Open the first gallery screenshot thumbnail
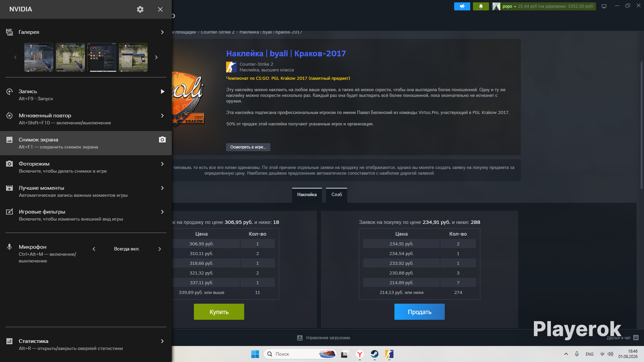 tap(39, 57)
